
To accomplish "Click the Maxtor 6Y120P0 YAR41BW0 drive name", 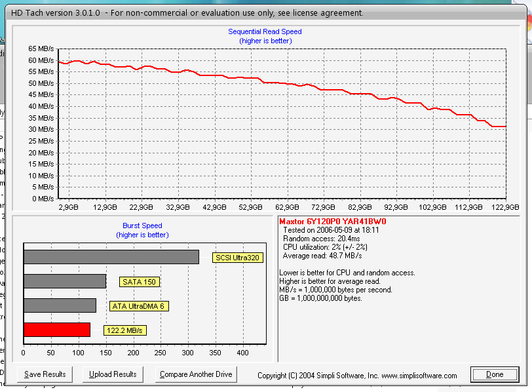I will [x=333, y=222].
